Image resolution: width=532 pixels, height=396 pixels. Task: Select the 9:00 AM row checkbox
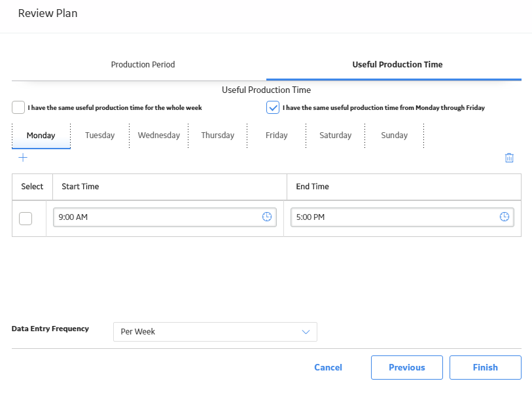point(26,219)
